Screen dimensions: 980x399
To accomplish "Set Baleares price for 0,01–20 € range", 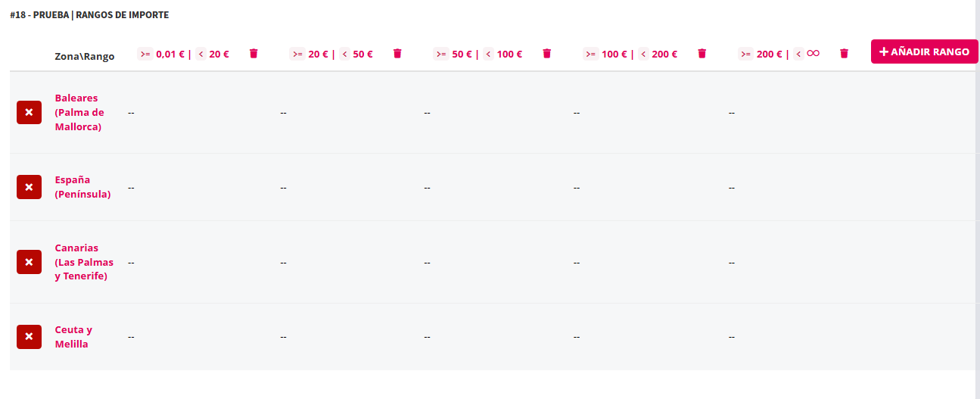I will coord(131,113).
